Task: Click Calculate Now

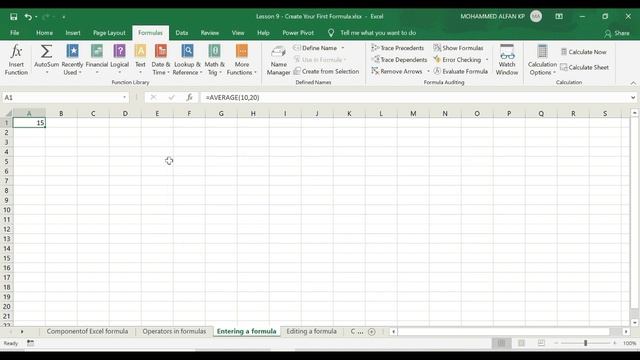Action: click(583, 52)
